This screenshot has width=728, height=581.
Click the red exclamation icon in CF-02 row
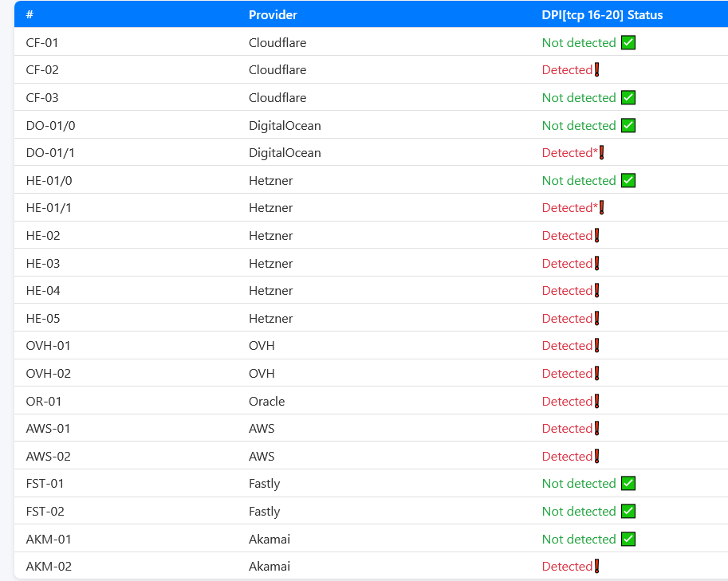click(x=596, y=70)
